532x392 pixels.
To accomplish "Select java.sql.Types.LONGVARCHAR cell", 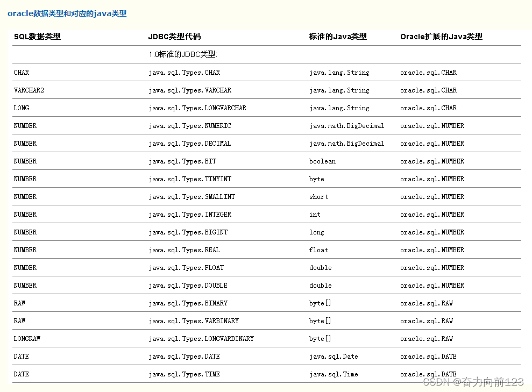I will point(197,108).
